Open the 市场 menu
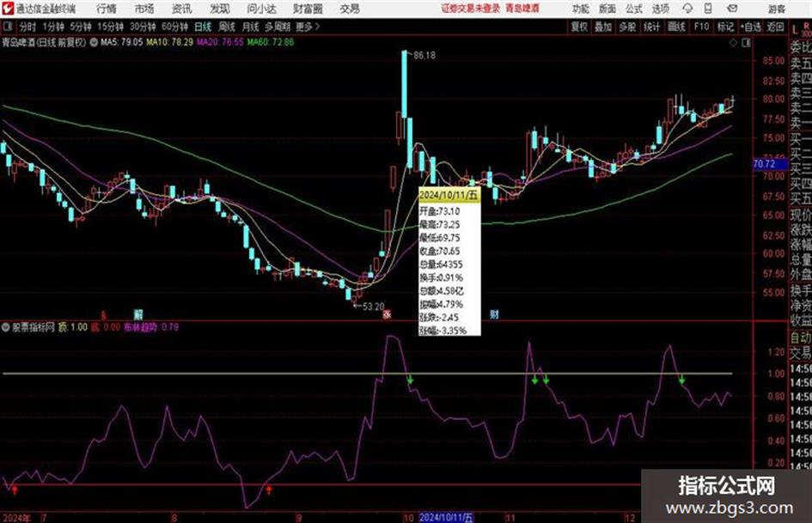The image size is (812, 523). point(144,9)
